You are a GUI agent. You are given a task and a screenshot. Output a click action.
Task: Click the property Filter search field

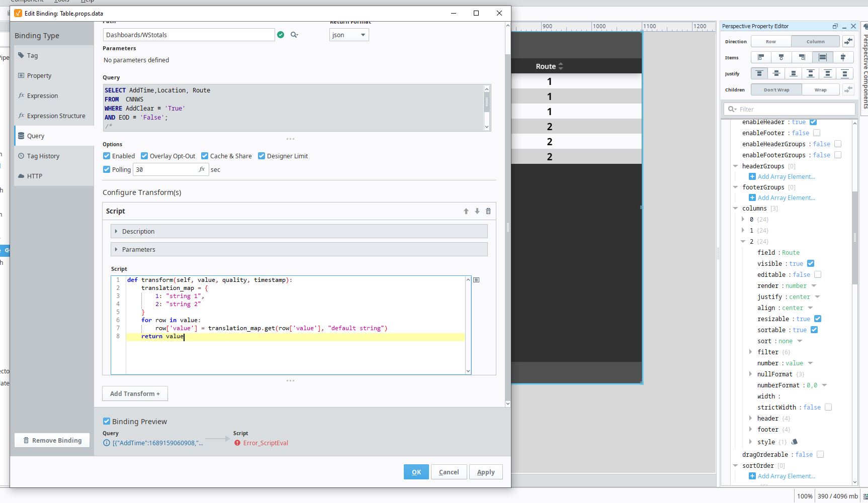[790, 109]
